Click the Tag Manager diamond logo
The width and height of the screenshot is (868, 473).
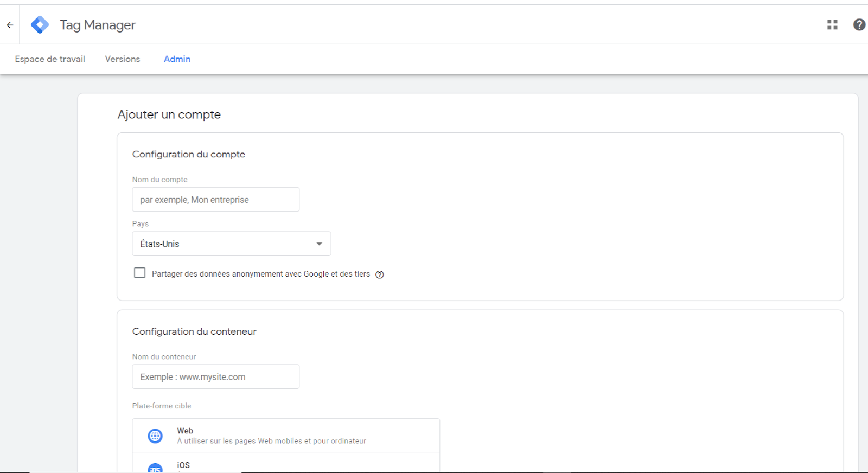(40, 25)
